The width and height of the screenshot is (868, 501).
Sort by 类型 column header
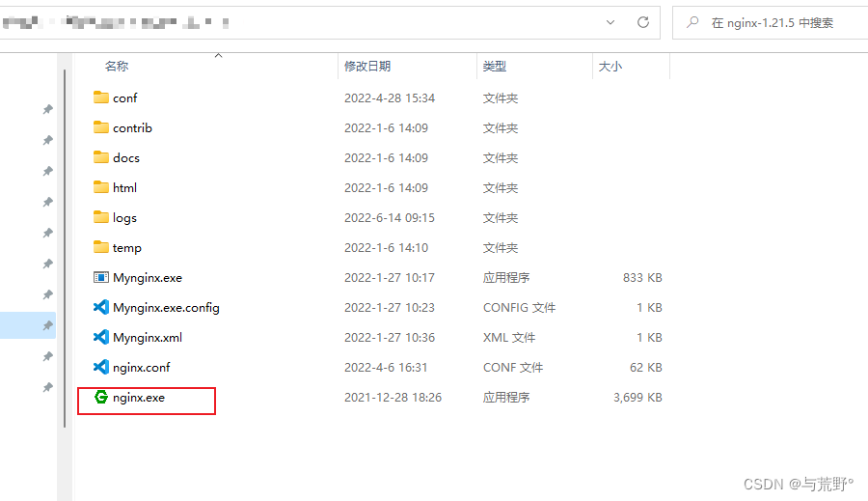coord(495,67)
